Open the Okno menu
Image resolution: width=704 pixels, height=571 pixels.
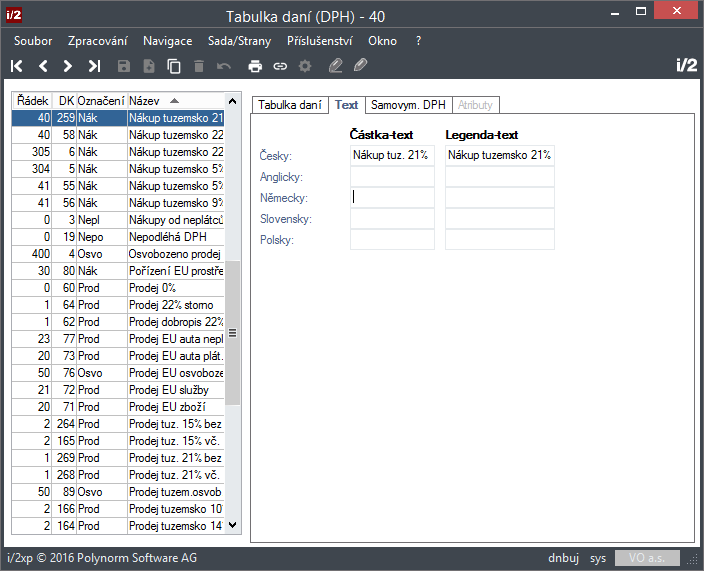point(383,41)
